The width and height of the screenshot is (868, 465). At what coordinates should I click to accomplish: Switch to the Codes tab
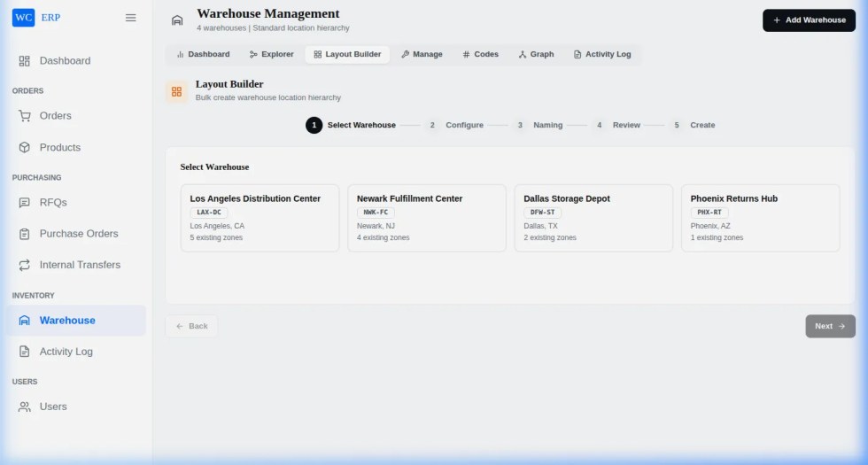(x=480, y=54)
